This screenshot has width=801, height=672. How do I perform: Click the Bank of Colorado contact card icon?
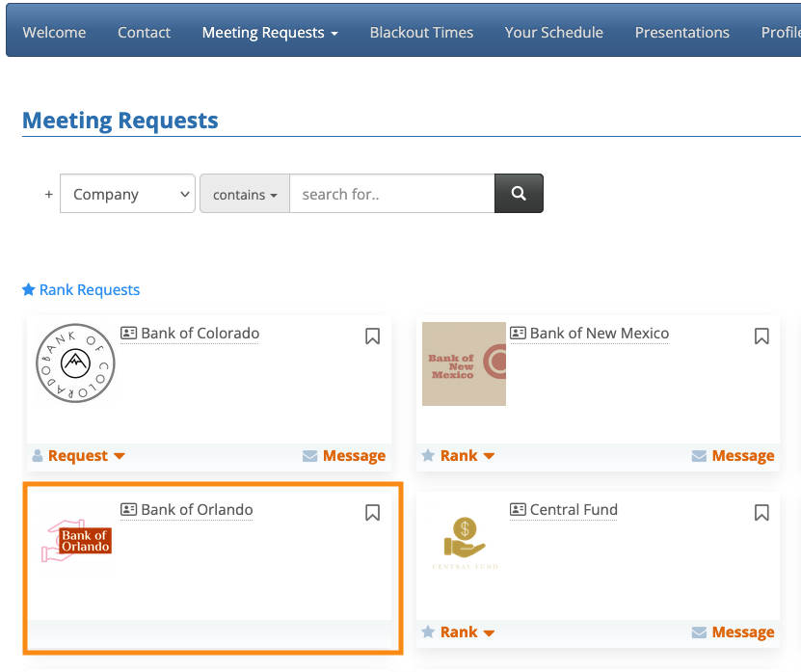(x=129, y=334)
